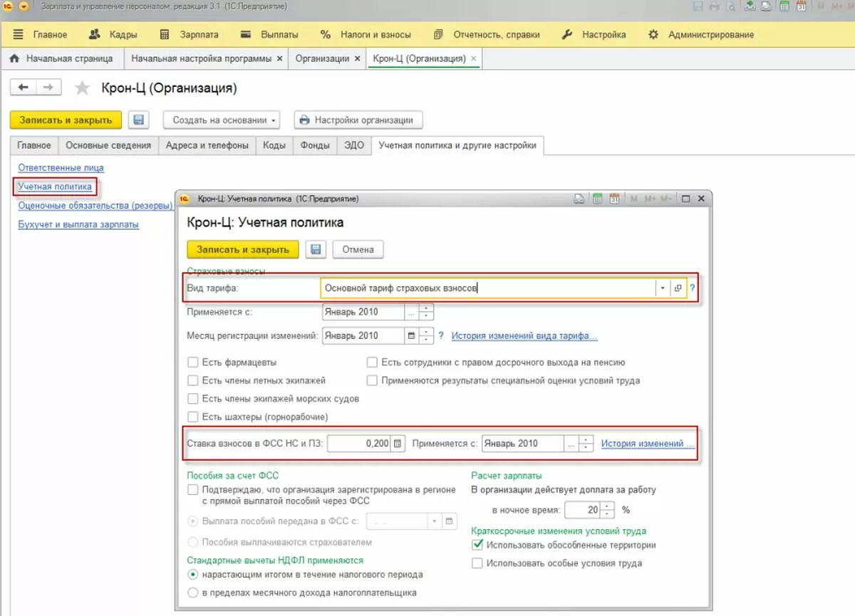The image size is (855, 616).
Task: Open the Вид тарифа dropdown arrow
Action: pos(663,288)
